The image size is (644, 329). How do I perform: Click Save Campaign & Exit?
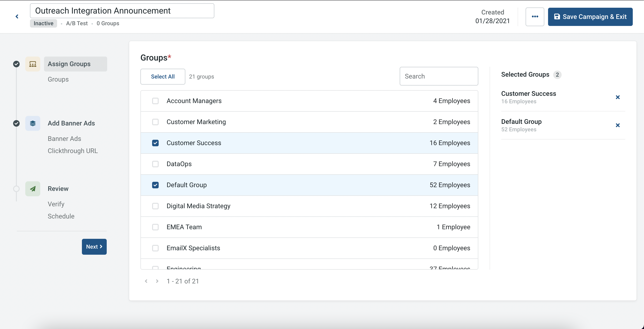(x=590, y=17)
